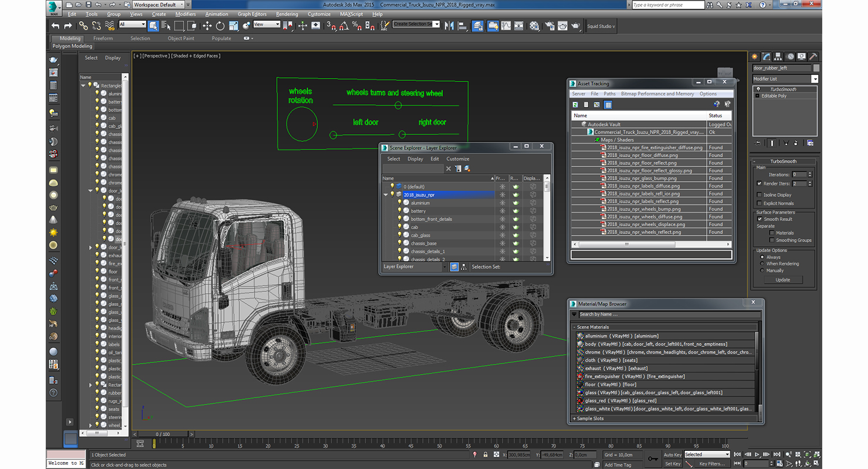Enable Explicit Normals checkbox

click(x=759, y=203)
